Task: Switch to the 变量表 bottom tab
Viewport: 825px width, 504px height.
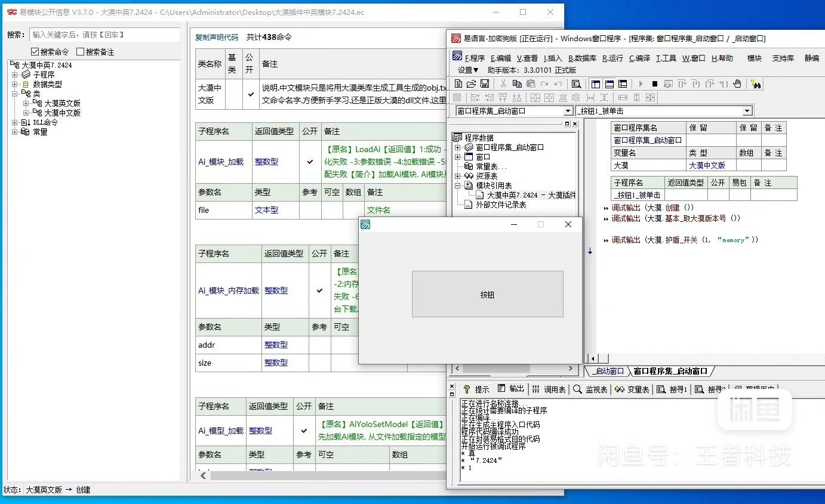Action: coord(632,389)
